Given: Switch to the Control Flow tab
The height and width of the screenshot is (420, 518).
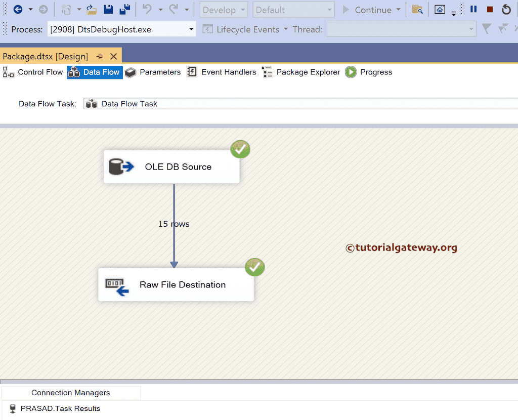Looking at the screenshot, I should point(39,72).
